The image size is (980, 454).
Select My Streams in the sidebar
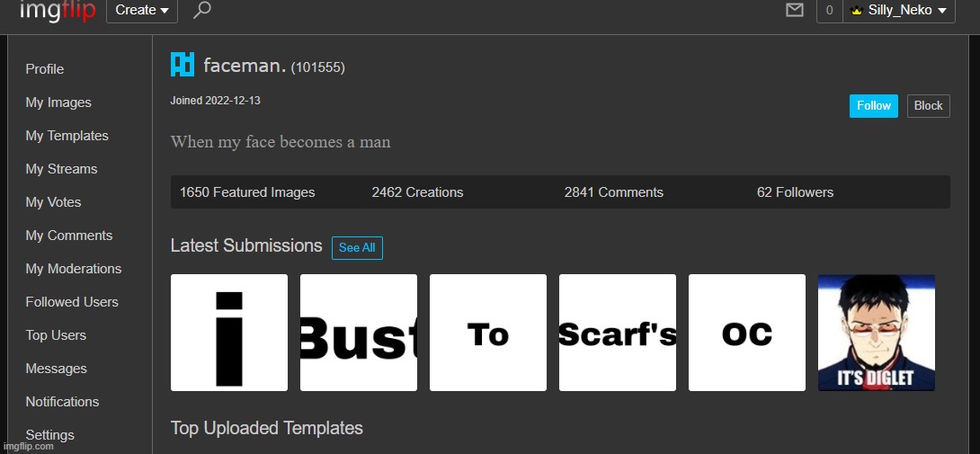61,169
